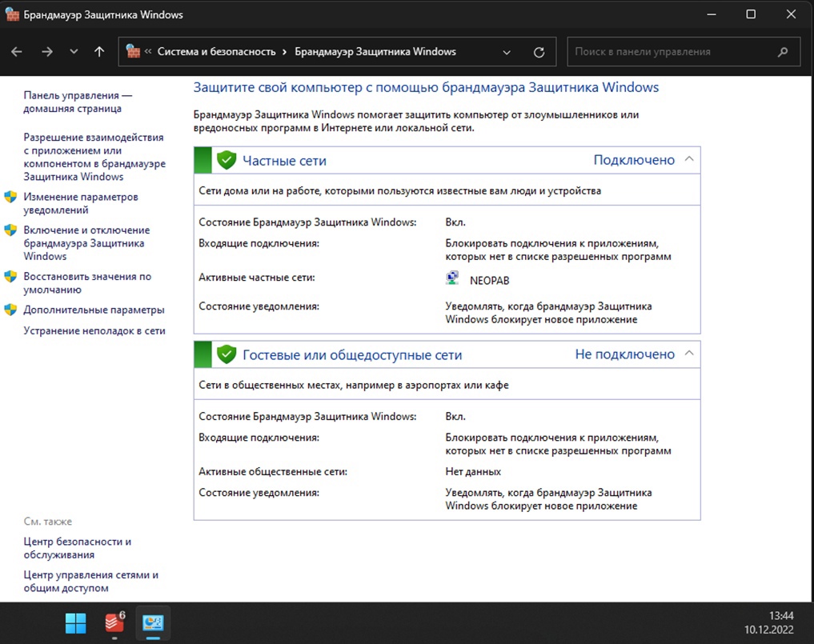Go forward using the right arrow

(47, 52)
